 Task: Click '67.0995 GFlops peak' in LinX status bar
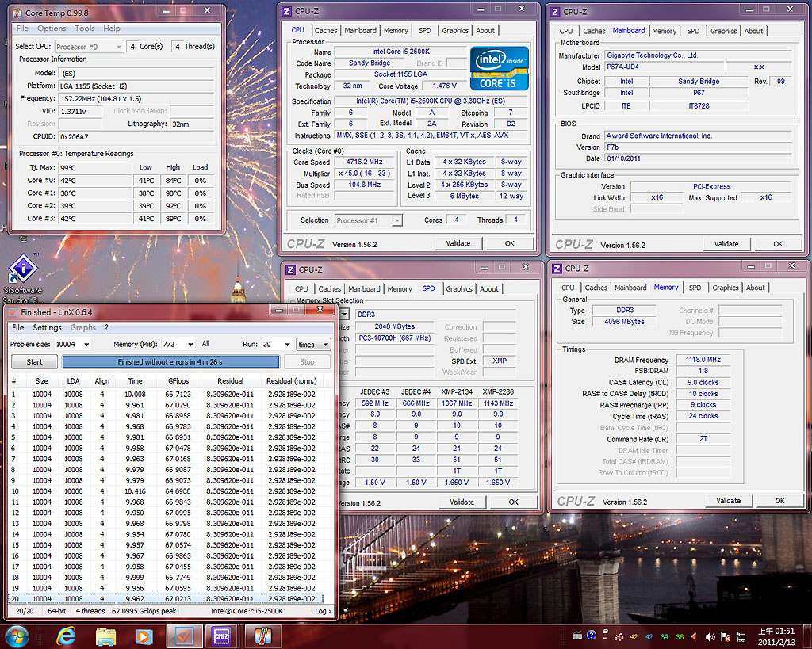tap(144, 611)
